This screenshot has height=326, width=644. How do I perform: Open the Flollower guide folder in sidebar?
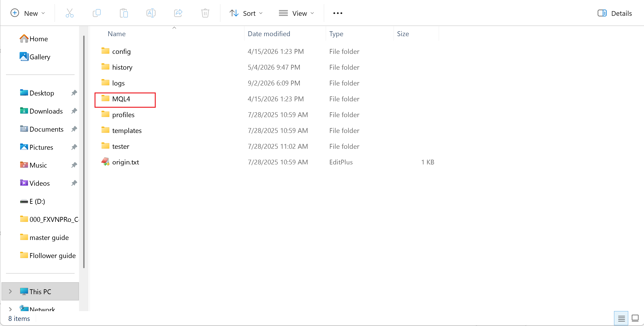click(48, 256)
